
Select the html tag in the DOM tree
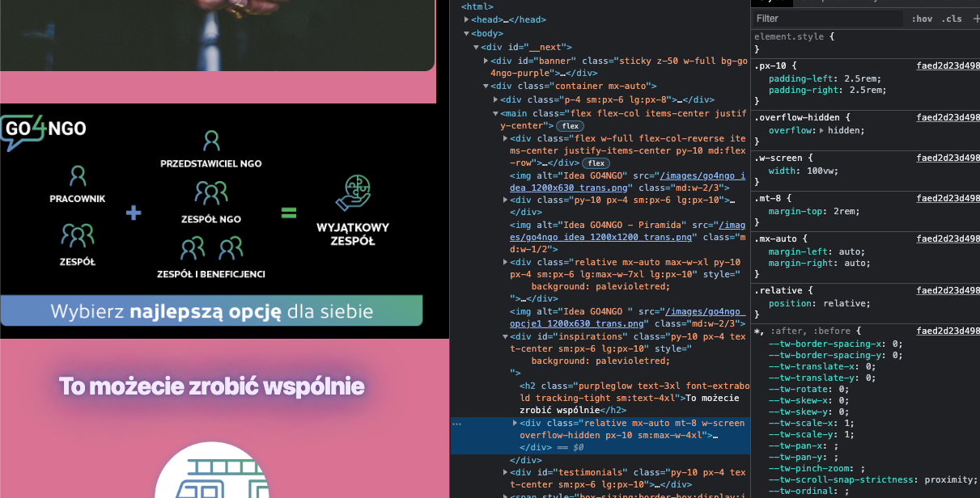click(x=477, y=6)
